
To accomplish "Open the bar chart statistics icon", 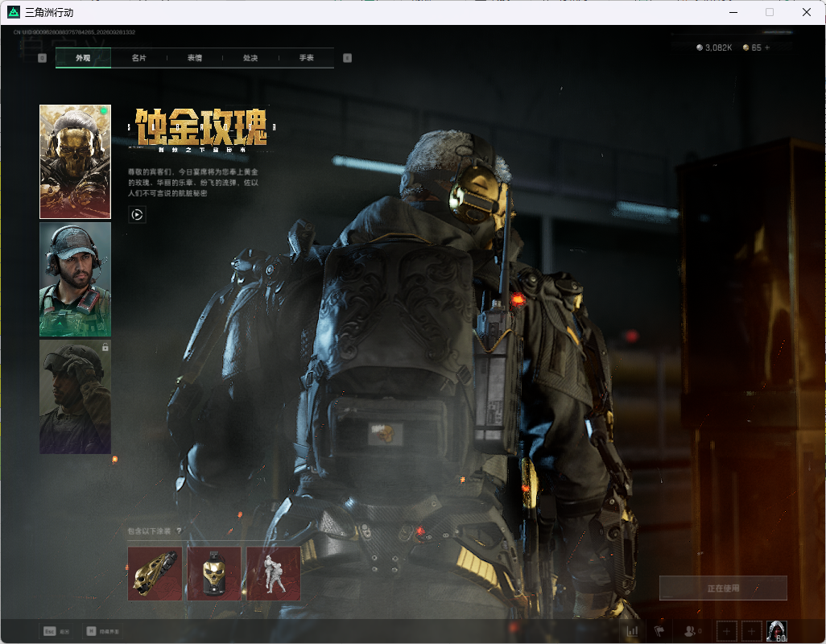I will 632,631.
